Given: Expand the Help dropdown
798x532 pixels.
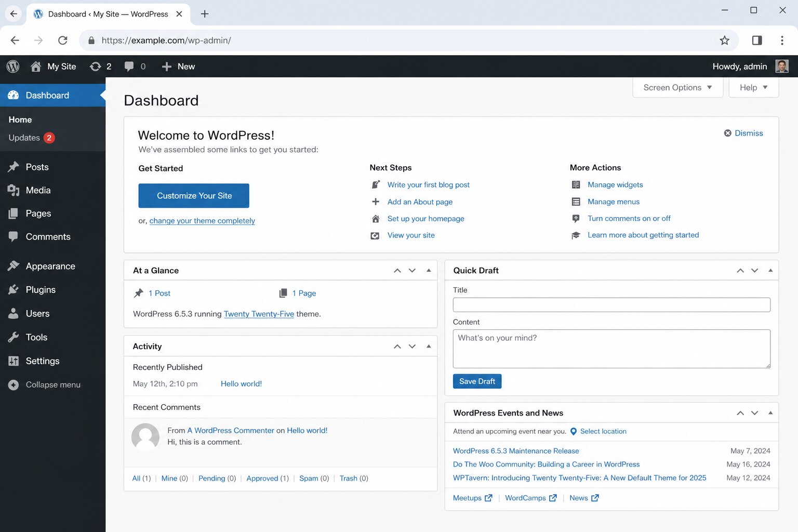Looking at the screenshot, I should pos(753,87).
